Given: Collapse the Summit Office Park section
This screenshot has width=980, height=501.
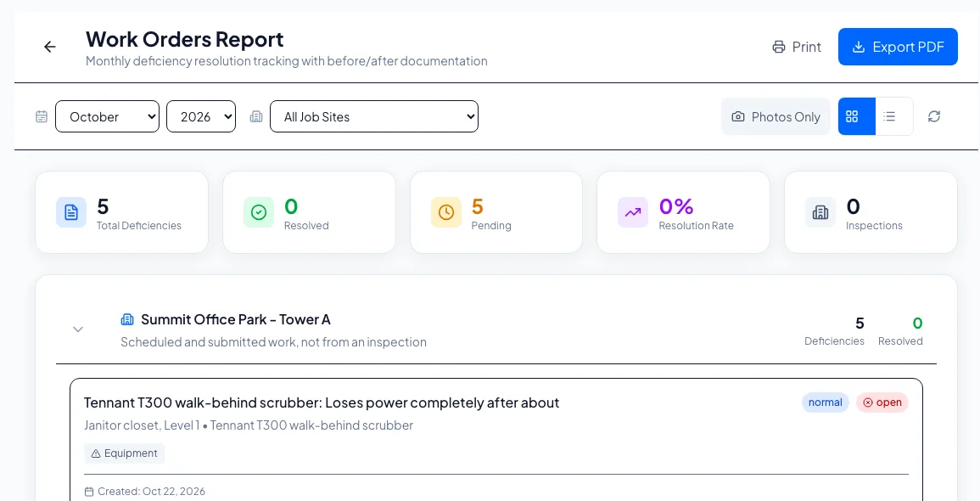Looking at the screenshot, I should 78,329.
